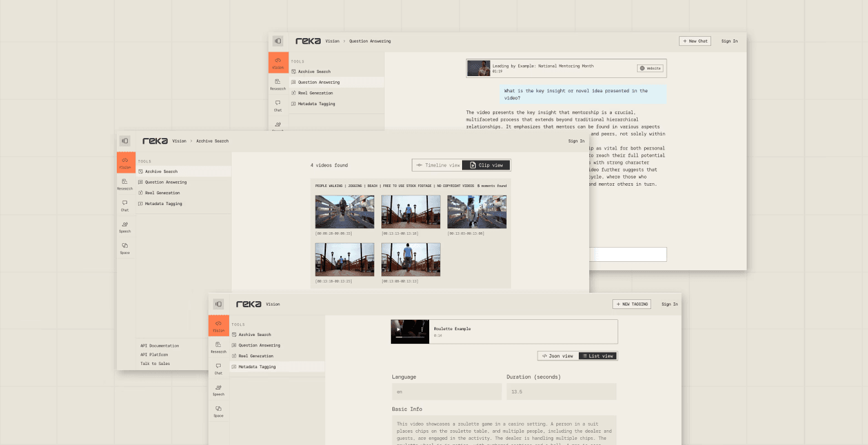Click Vision breadcrumb in Question Answering window
This screenshot has width=868, height=445.
(x=332, y=41)
